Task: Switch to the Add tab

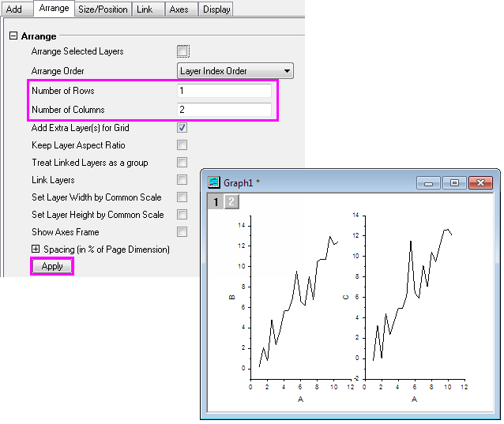Action: pos(14,9)
